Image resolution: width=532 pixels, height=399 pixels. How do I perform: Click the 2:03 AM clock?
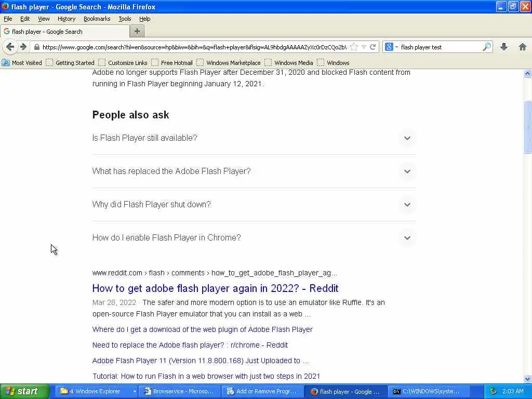pyautogui.click(x=513, y=391)
